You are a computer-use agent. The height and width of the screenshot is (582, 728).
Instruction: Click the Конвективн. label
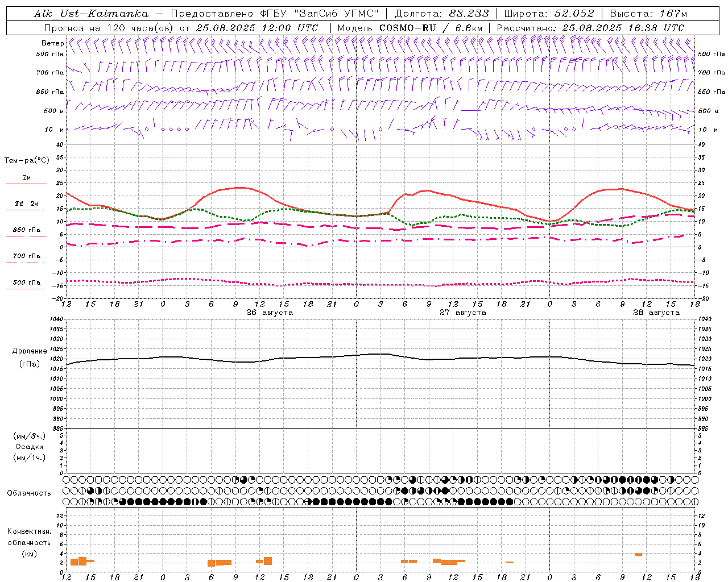tap(29, 531)
